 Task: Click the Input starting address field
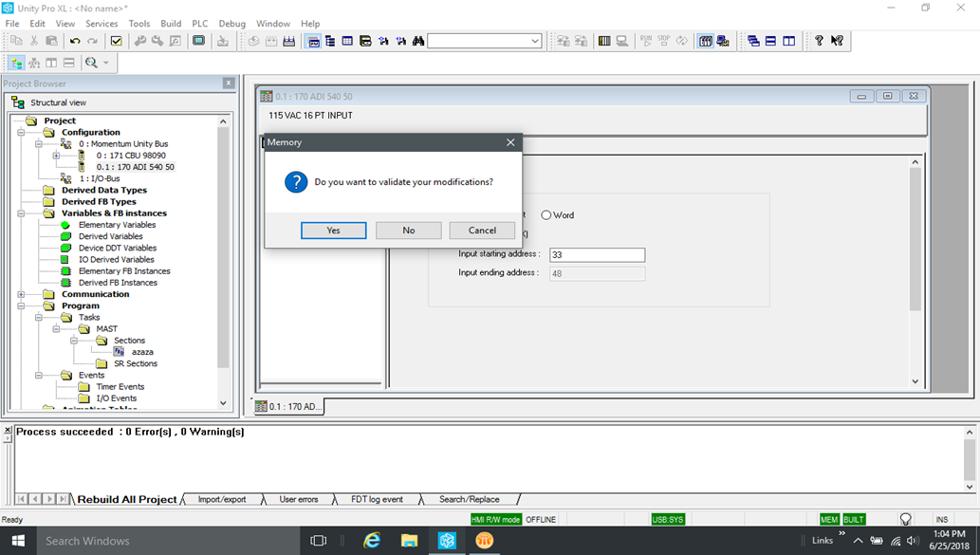click(x=597, y=255)
